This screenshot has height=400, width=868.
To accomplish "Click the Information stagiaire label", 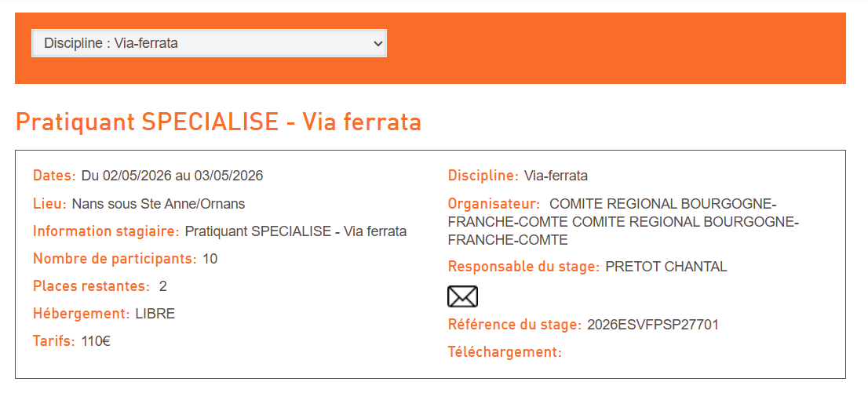I will coord(106,231).
